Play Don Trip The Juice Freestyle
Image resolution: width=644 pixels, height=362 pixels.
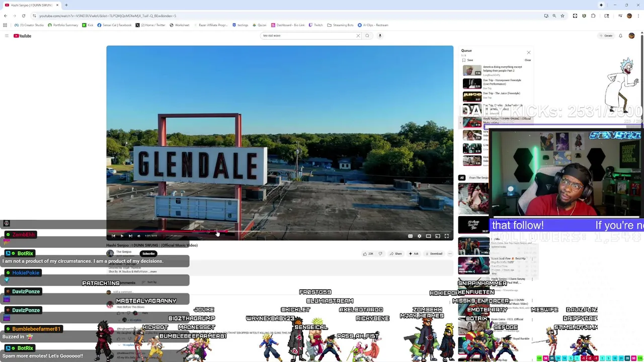pyautogui.click(x=497, y=97)
